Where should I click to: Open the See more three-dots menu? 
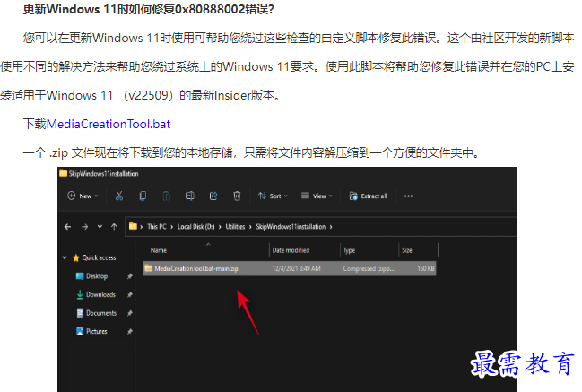(x=408, y=196)
